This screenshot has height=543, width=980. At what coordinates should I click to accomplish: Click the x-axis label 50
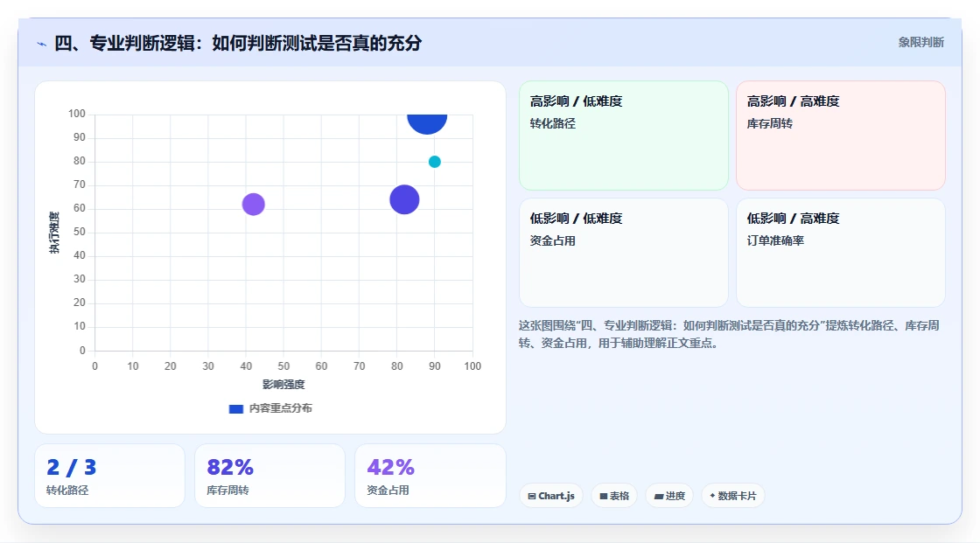[x=283, y=366]
